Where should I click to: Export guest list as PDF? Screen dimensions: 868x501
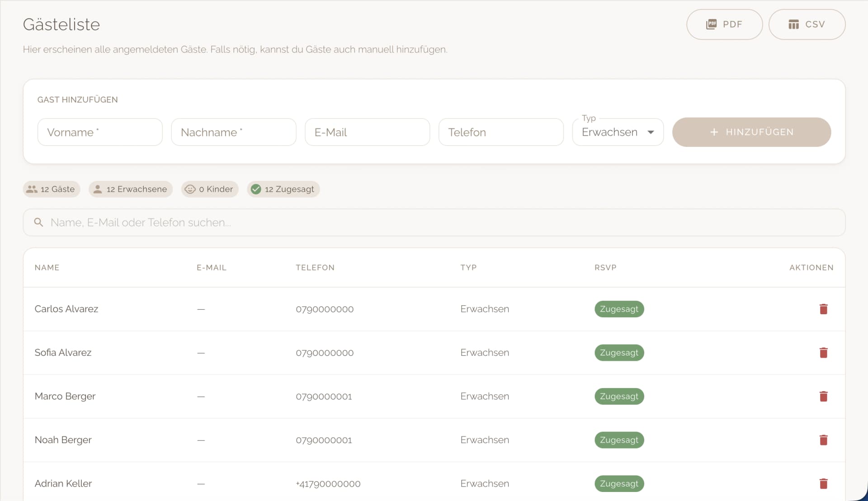coord(724,24)
